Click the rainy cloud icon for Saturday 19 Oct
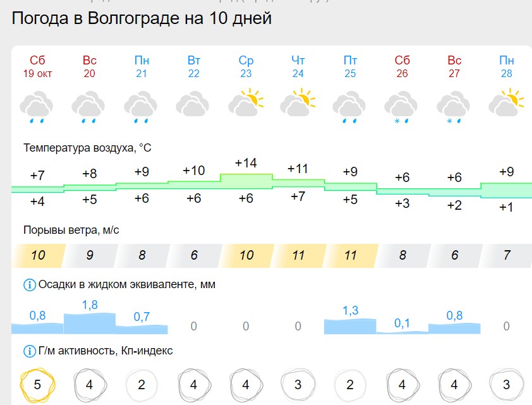This screenshot has height=405, width=532. pyautogui.click(x=35, y=105)
